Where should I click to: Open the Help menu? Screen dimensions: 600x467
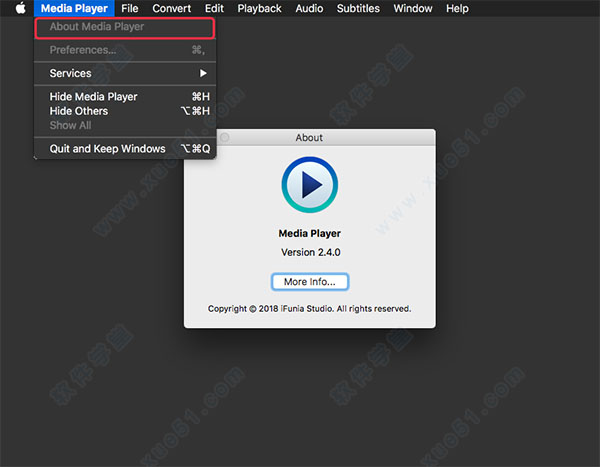pyautogui.click(x=457, y=8)
